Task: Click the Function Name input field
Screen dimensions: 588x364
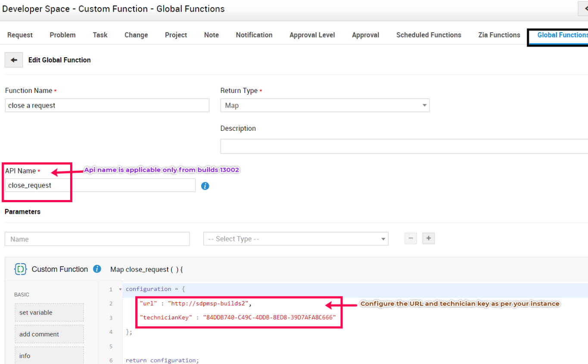Action: tap(107, 105)
